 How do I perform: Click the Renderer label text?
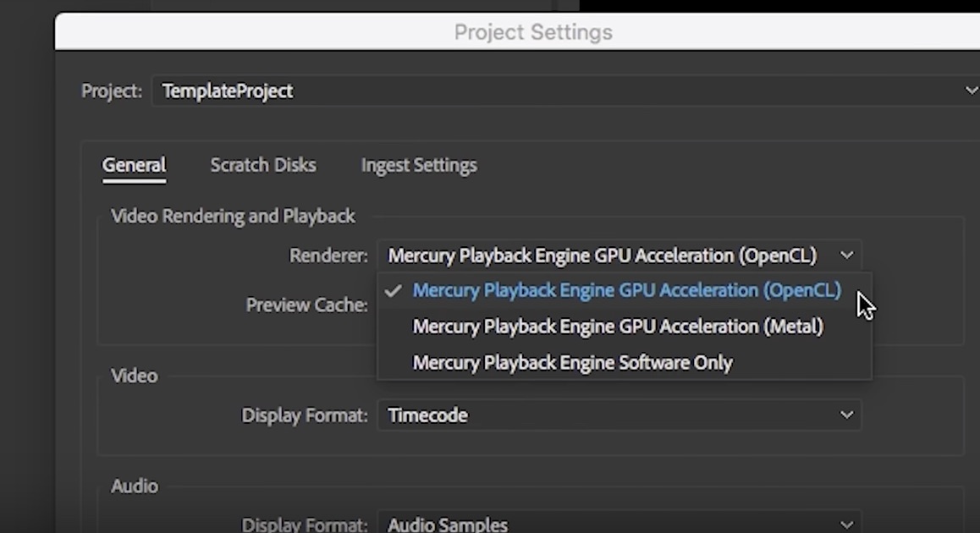328,256
